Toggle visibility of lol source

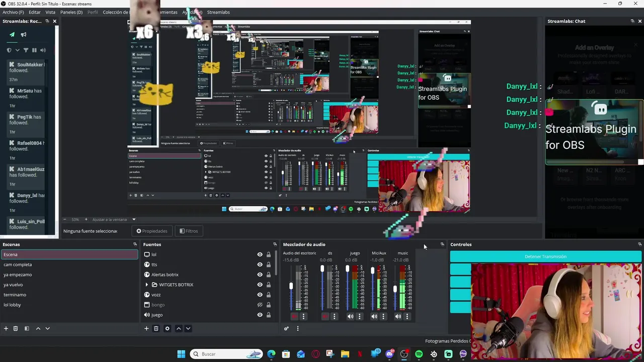pyautogui.click(x=260, y=254)
